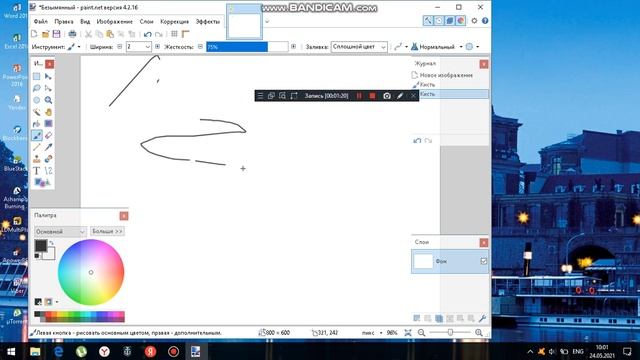640x360 pixels.
Task: Select the Magic Wand tool
Action: [x=37, y=112]
